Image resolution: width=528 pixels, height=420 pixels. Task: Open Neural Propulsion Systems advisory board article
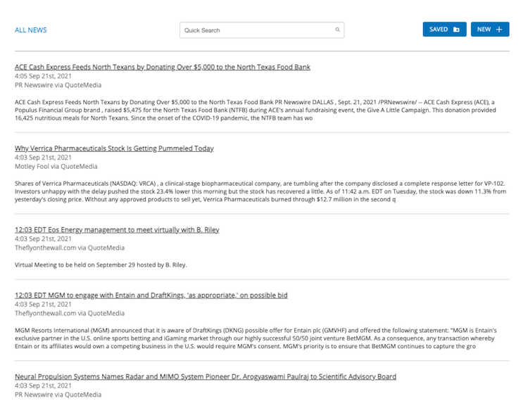[206, 376]
